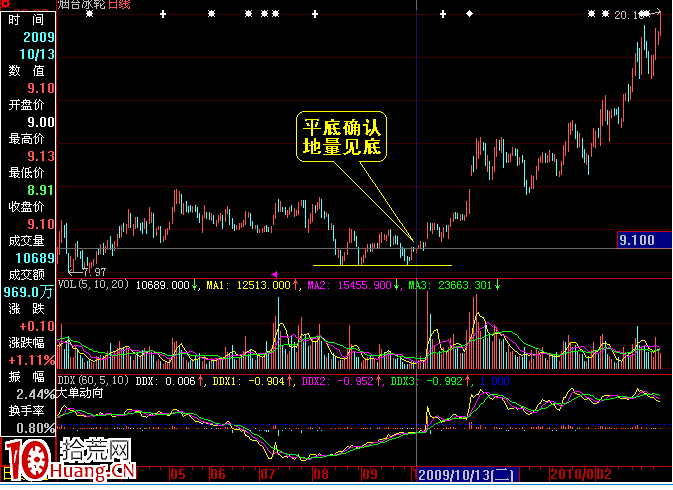
Task: Click the 收盘价 label in info panel
Action: [26, 207]
